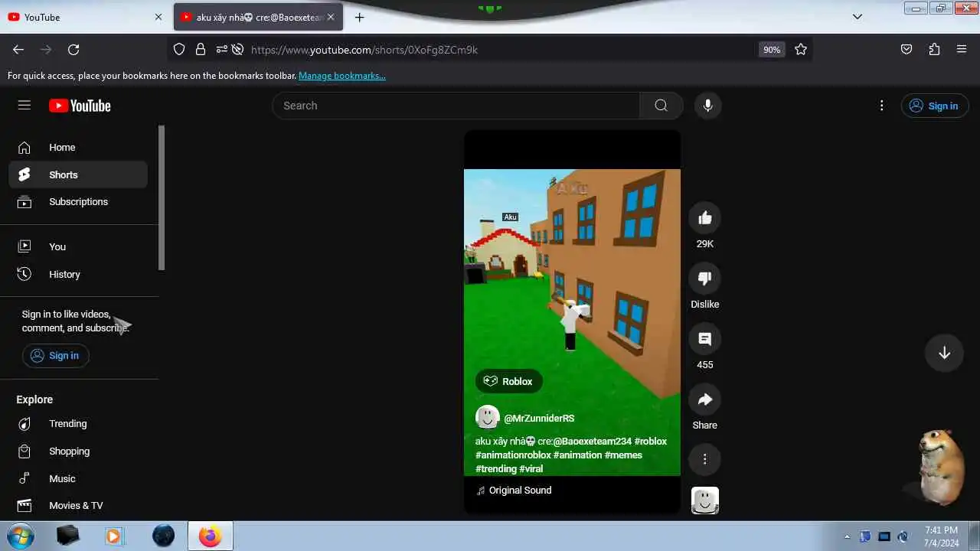Show hidden system tray icons
Screen dimensions: 980x551
pos(847,536)
